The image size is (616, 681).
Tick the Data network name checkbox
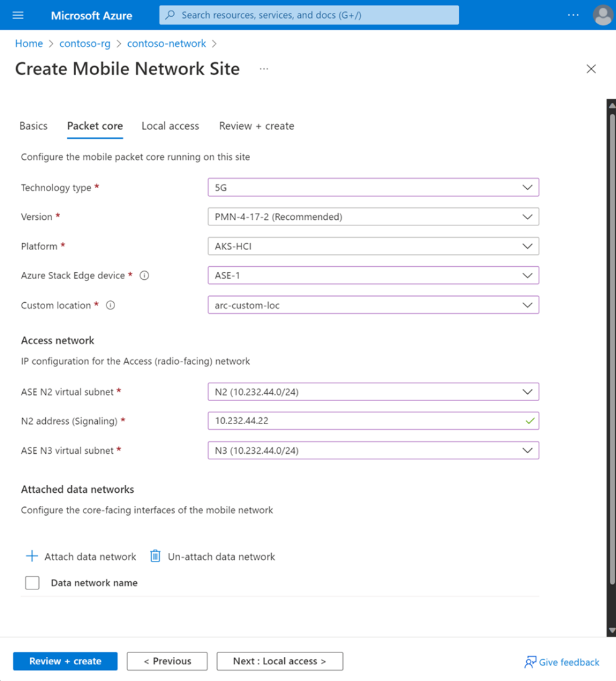point(32,583)
